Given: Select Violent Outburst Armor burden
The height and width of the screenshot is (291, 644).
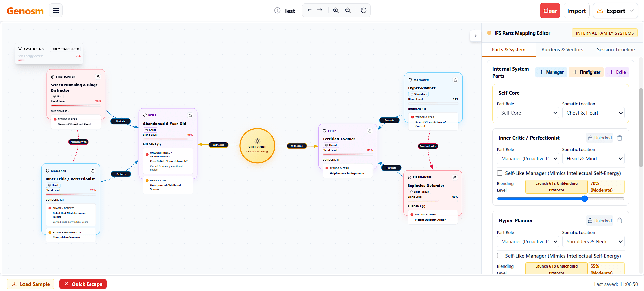Looking at the screenshot, I should (432, 217).
